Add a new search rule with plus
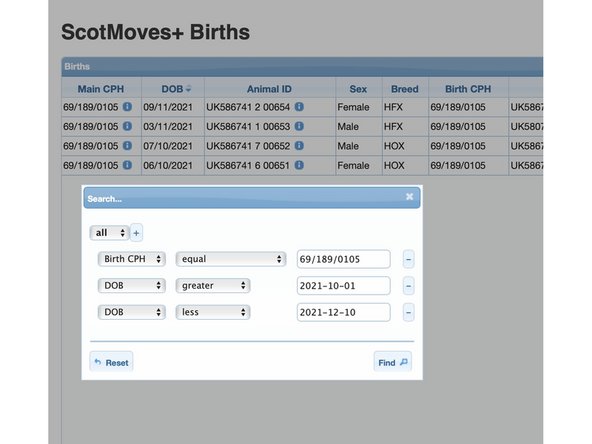The height and width of the screenshot is (444, 592). click(136, 233)
